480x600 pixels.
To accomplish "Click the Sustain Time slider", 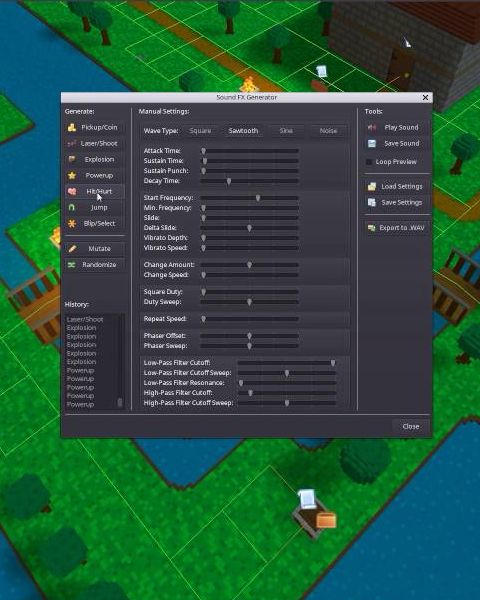I will click(x=249, y=161).
